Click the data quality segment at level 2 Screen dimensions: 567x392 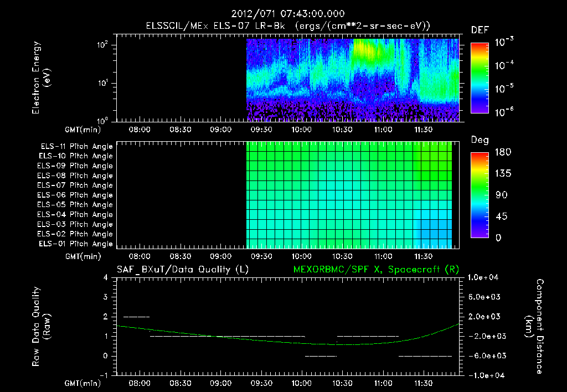point(136,317)
